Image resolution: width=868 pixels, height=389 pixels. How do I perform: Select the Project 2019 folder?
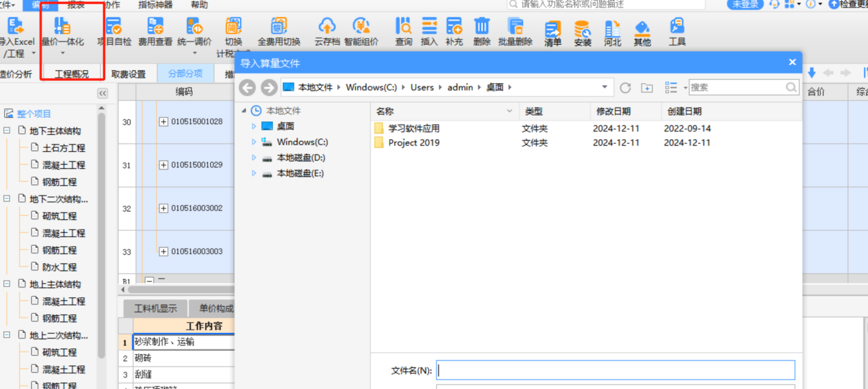coord(414,143)
